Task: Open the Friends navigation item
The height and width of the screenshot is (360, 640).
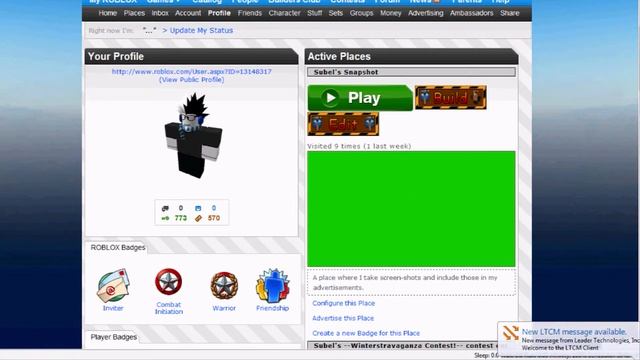Action: (250, 13)
